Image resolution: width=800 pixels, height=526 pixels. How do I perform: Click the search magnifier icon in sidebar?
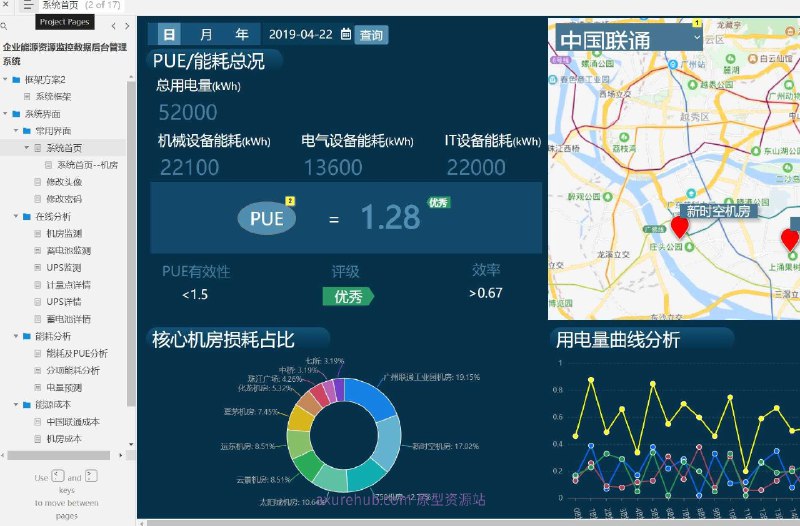[x=4, y=26]
